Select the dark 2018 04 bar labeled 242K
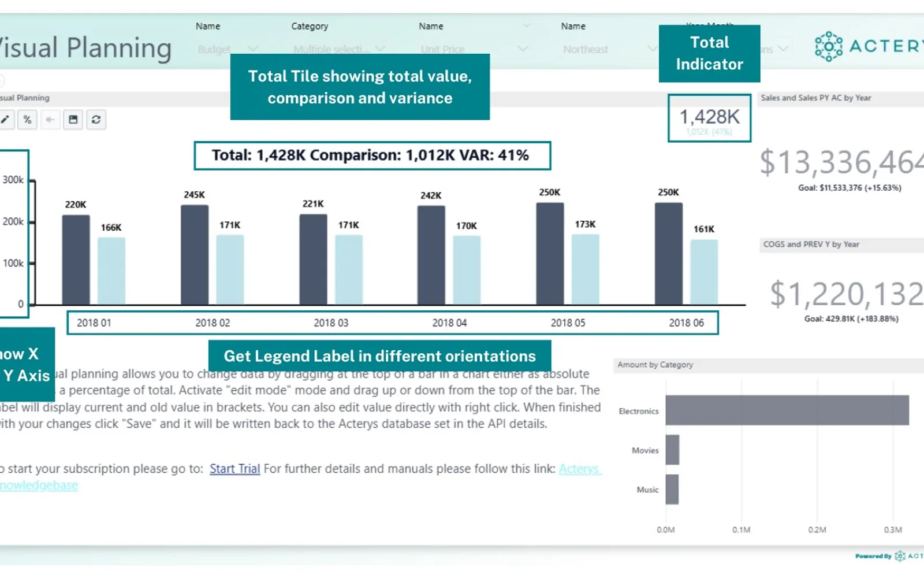 (431, 255)
